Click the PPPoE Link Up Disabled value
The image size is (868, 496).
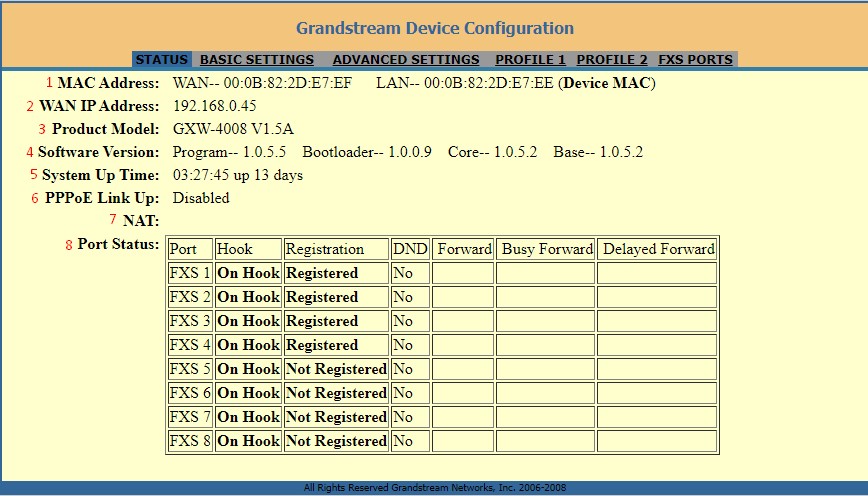[201, 198]
